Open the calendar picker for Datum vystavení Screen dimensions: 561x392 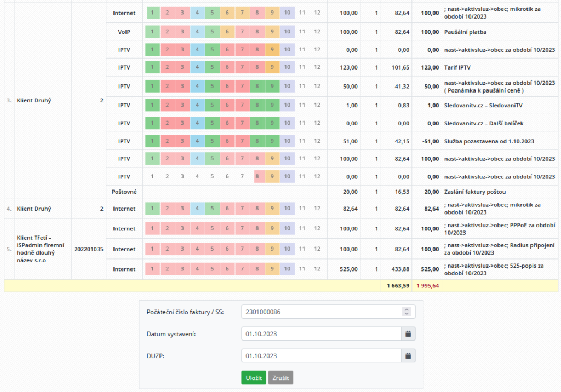409,333
